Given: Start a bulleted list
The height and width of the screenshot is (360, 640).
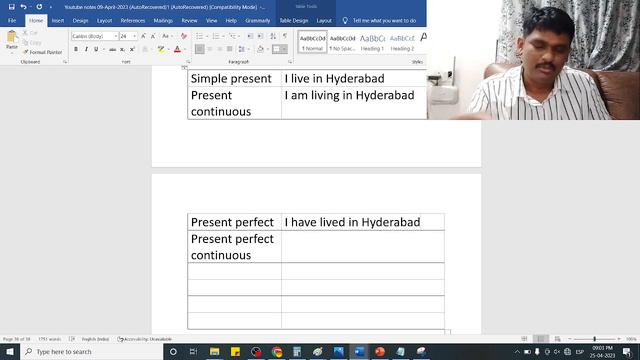Looking at the screenshot, I should pyautogui.click(x=201, y=36).
